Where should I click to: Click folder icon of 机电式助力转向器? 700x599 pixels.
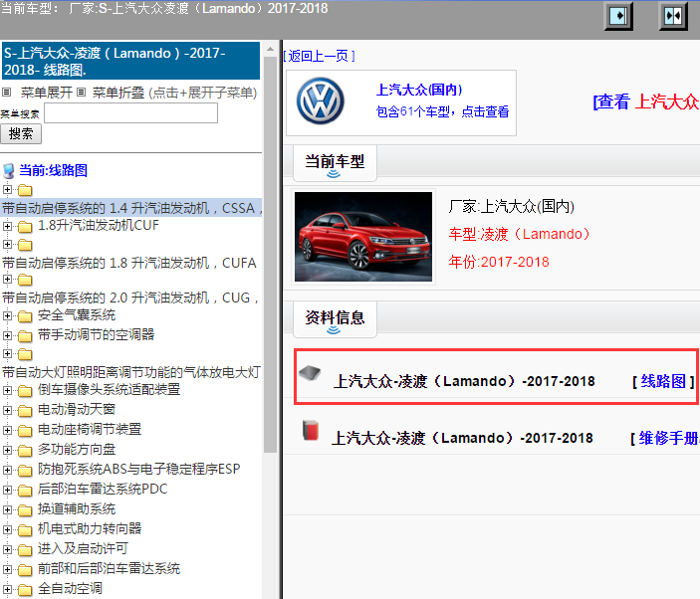(x=25, y=530)
